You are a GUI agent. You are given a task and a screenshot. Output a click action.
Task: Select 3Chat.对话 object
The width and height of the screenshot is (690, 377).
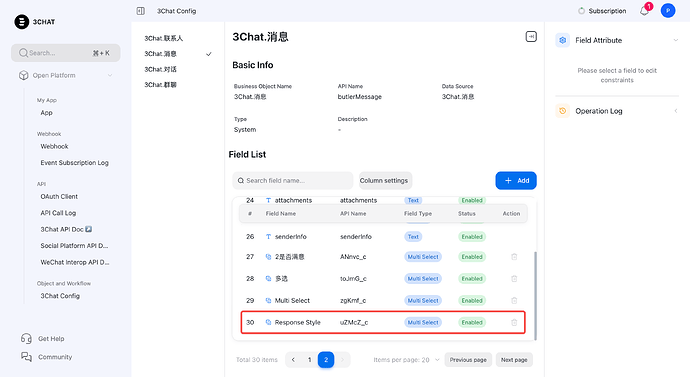click(x=160, y=69)
